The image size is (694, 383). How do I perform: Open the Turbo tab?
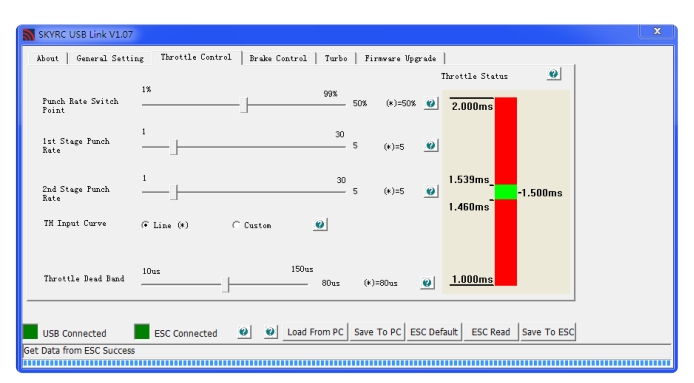point(336,58)
